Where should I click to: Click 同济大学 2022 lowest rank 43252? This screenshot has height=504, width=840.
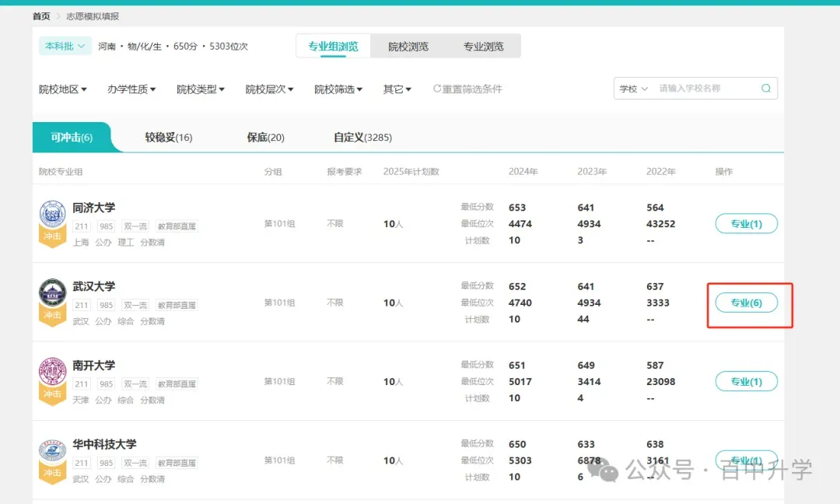tap(660, 224)
